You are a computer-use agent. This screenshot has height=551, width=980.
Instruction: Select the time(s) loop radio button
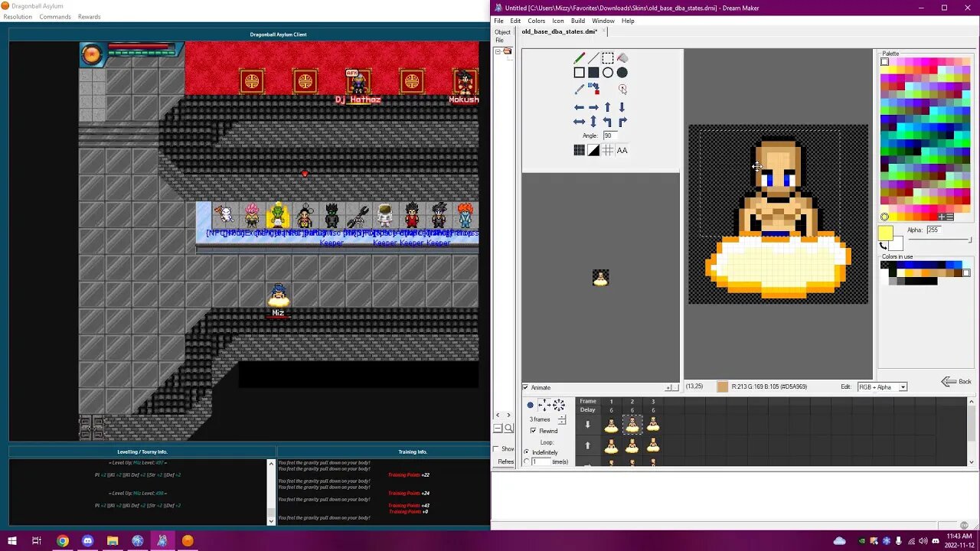coord(526,461)
